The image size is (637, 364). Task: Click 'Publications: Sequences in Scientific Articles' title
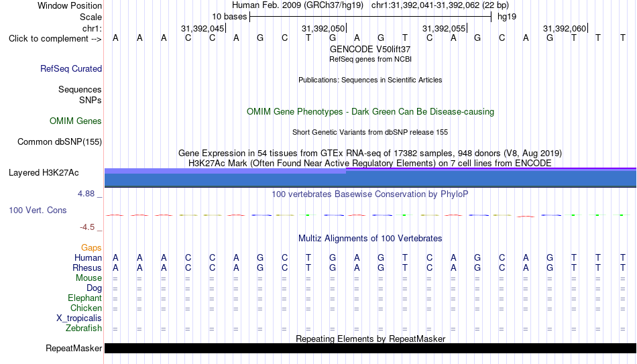370,80
